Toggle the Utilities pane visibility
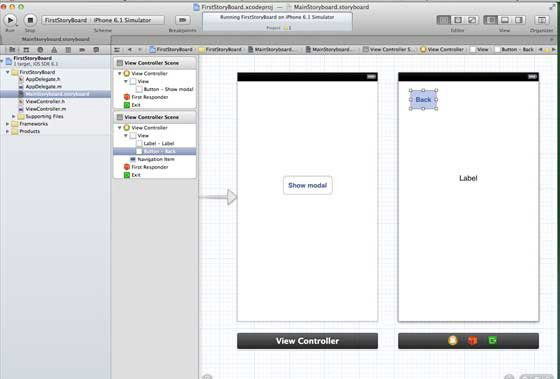 [519, 20]
